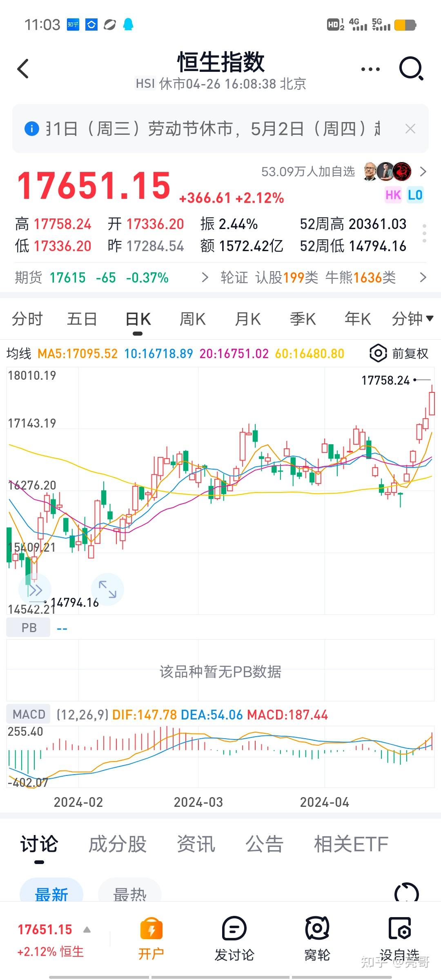Image resolution: width=441 pixels, height=980 pixels.
Task: Tap the back arrow icon
Action: click(x=23, y=69)
